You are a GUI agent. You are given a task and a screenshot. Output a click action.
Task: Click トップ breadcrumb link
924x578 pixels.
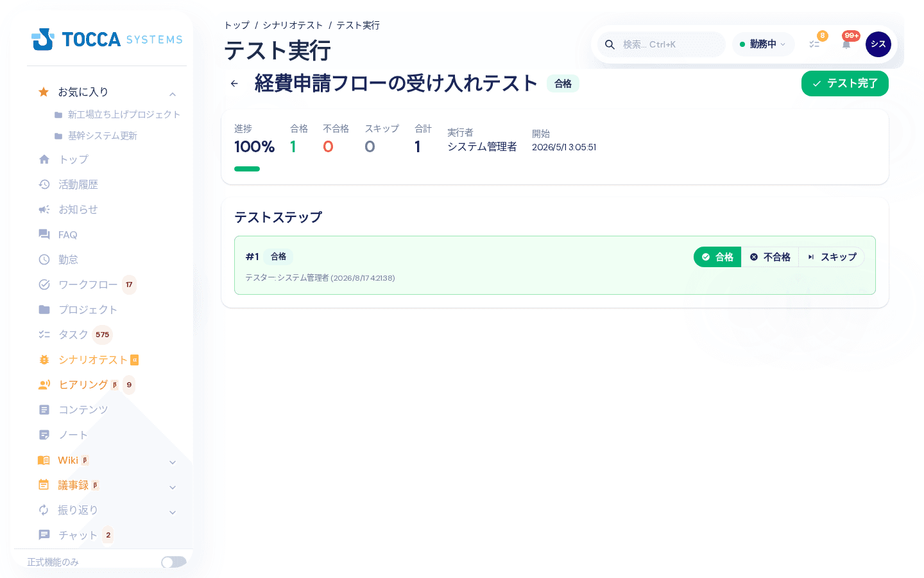point(237,25)
